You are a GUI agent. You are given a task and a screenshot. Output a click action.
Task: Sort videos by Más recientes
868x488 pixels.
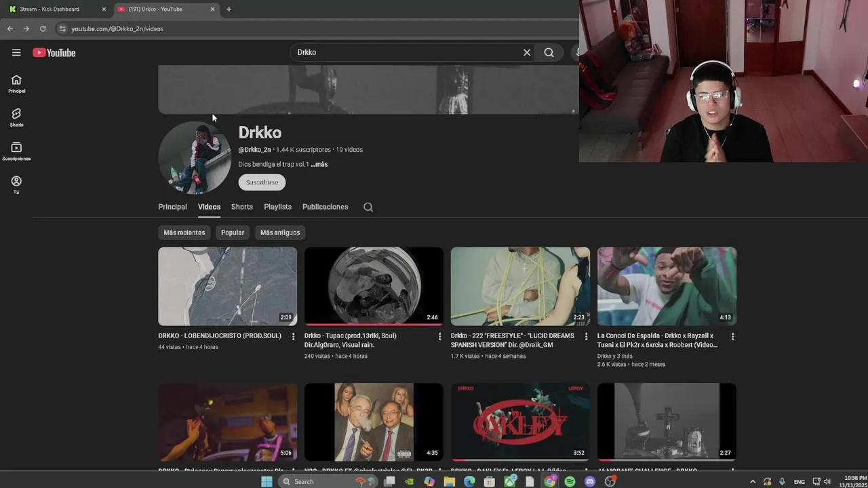coord(184,232)
